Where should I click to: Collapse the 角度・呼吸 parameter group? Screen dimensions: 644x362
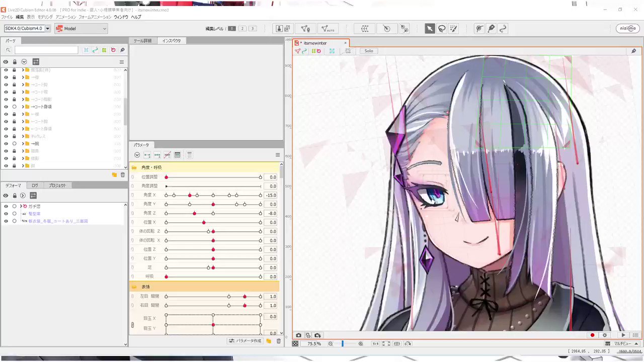[134, 167]
